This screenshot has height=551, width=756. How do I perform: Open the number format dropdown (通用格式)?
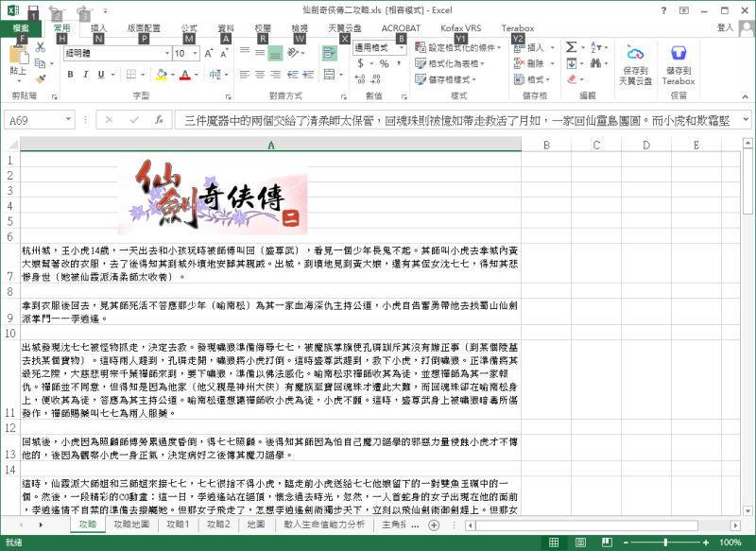coord(401,47)
